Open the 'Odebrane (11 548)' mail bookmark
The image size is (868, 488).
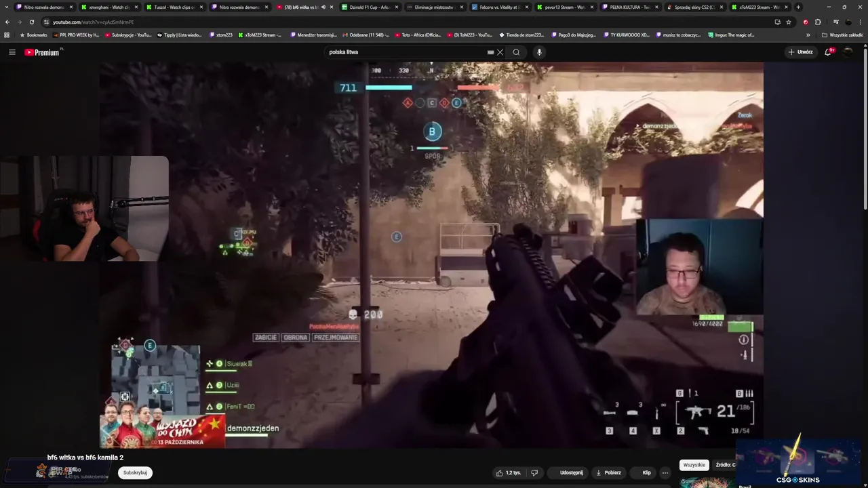[x=366, y=35]
